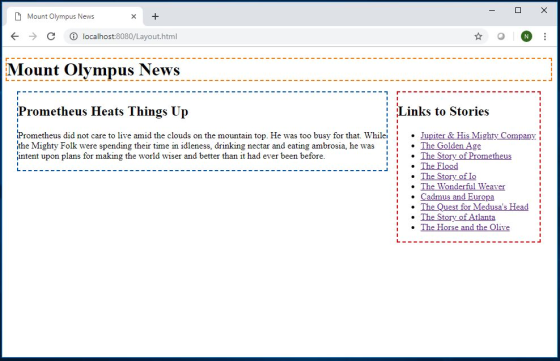Click the Prometheus Heats Things Up heading
The image size is (560, 361).
point(103,111)
